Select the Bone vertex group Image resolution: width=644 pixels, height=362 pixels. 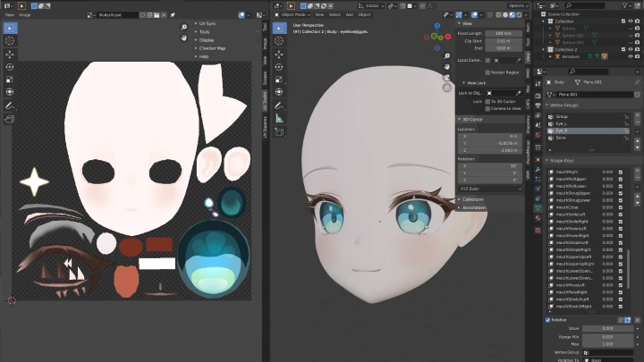click(589, 138)
